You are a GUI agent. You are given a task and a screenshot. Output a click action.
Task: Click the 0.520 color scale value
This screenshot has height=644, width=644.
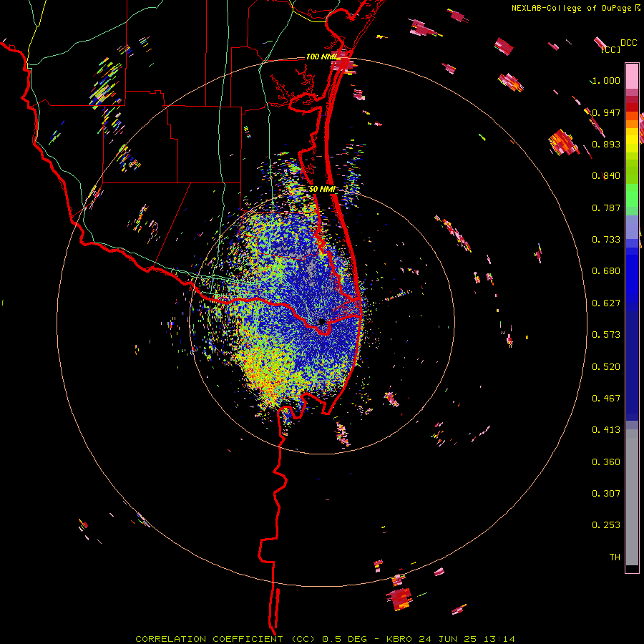coord(606,367)
